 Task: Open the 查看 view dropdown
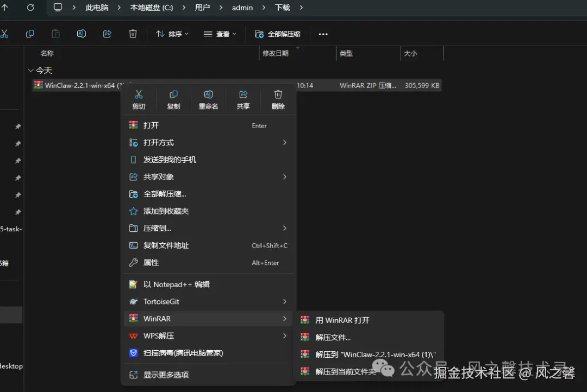[220, 34]
